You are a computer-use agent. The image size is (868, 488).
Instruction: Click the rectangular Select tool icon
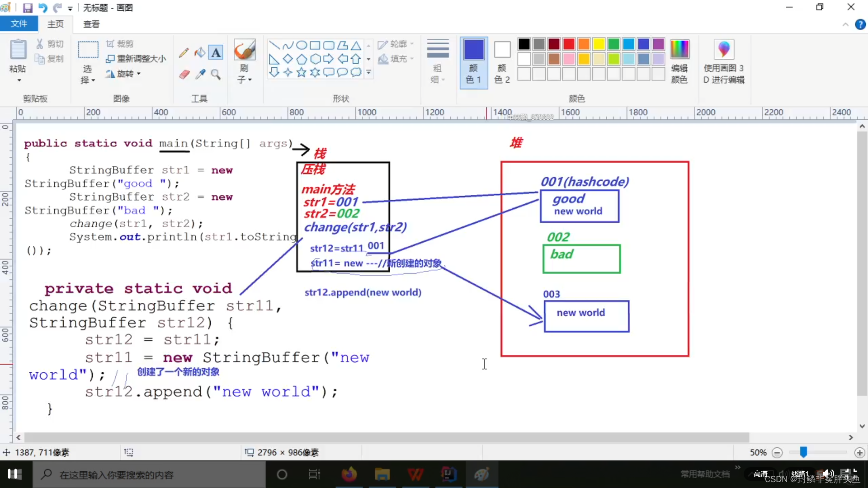click(x=88, y=50)
